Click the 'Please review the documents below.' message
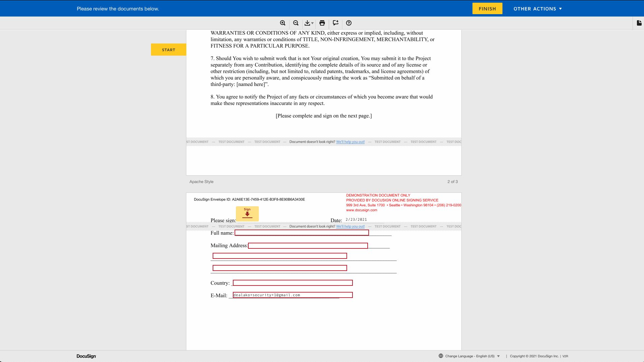The image size is (644, 362). 118,9
